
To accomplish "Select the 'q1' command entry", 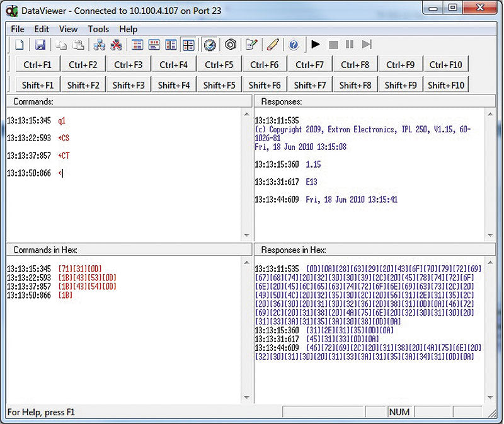I will [61, 121].
